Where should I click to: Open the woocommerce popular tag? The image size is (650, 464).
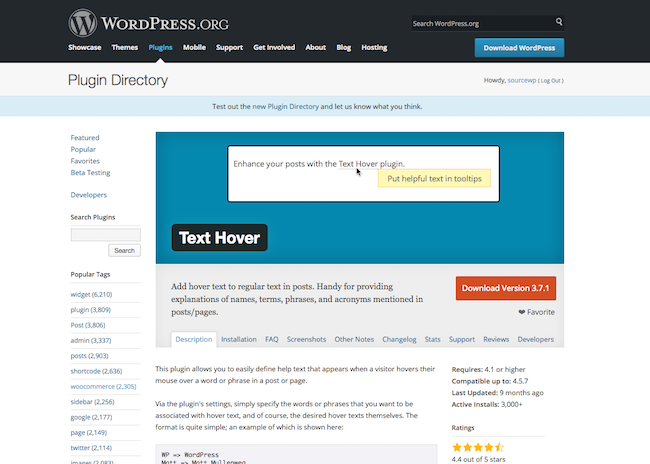click(98, 386)
